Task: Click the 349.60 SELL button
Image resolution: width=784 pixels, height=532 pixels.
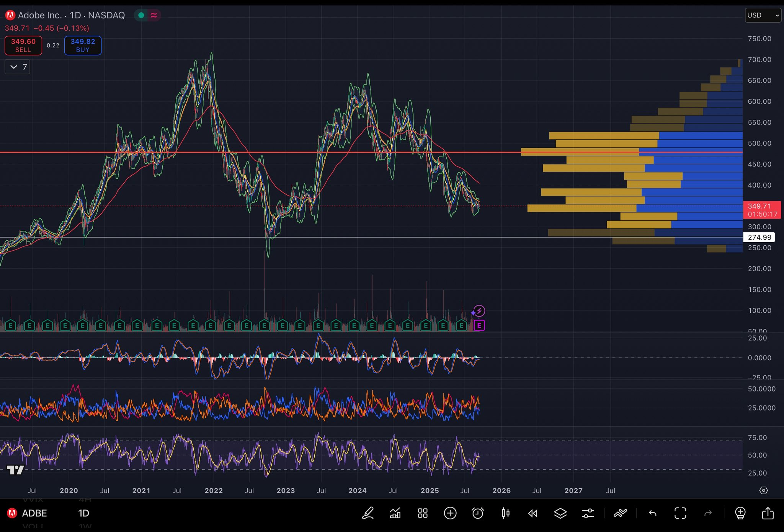Action: (23, 46)
